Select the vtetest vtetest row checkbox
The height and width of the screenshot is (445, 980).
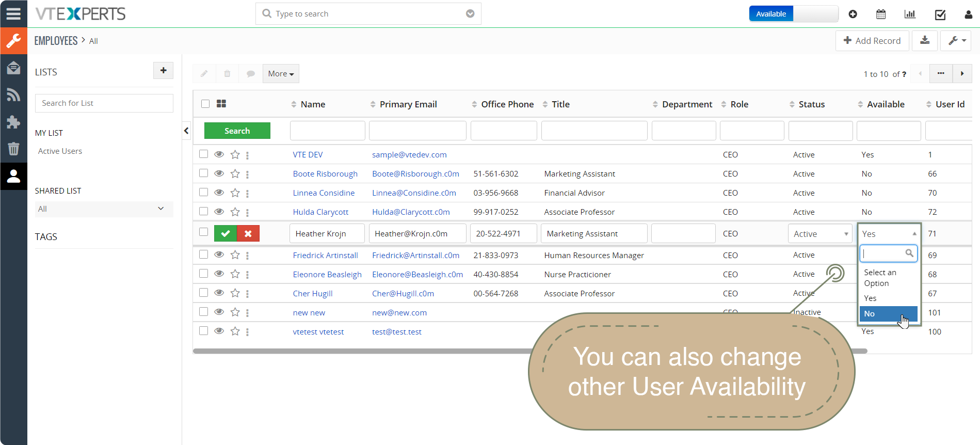pyautogui.click(x=204, y=330)
